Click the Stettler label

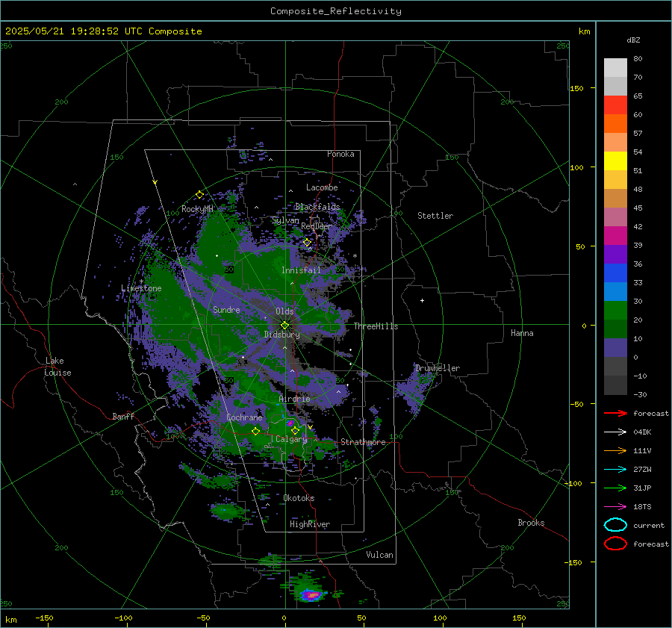pos(435,216)
